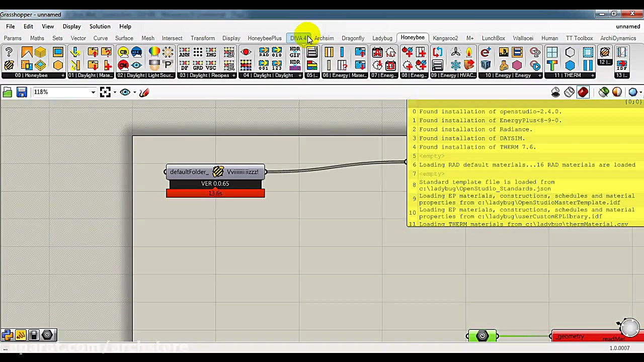
Task: Open the Ladybug tab
Action: pos(382,38)
